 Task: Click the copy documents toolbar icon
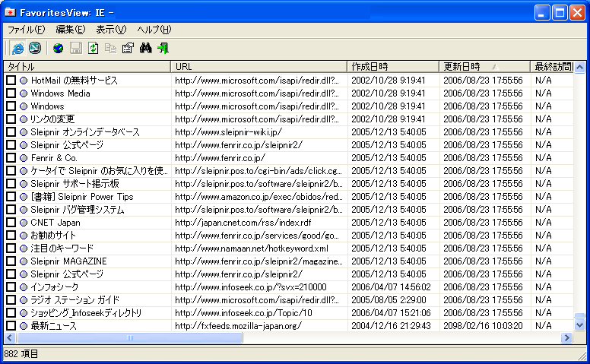[110, 48]
